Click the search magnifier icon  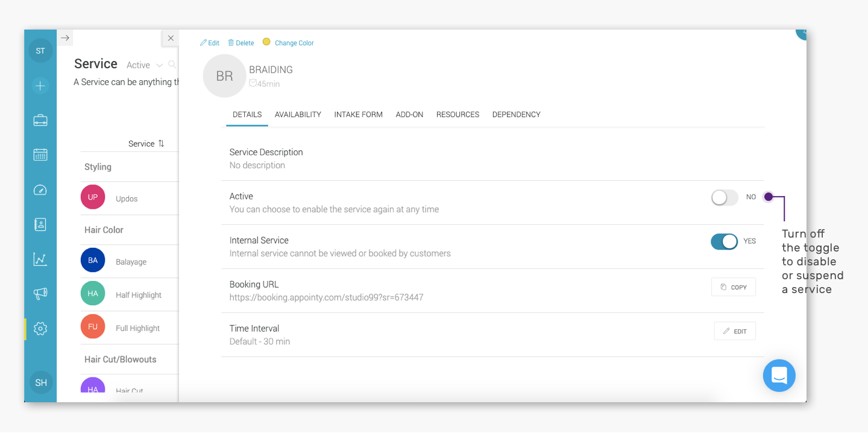[x=172, y=65]
